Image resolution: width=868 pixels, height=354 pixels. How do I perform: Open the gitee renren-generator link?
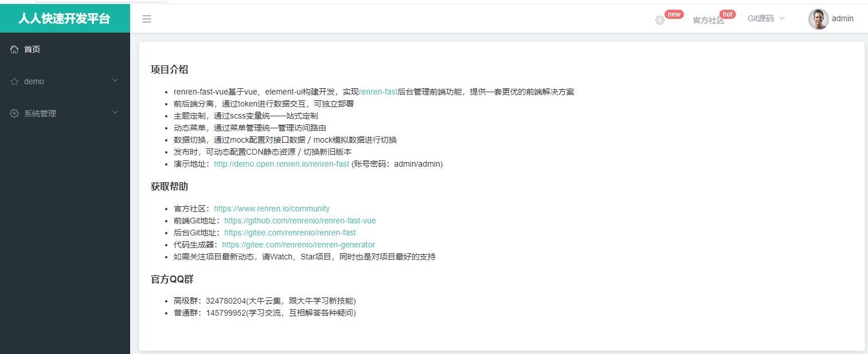pyautogui.click(x=299, y=245)
